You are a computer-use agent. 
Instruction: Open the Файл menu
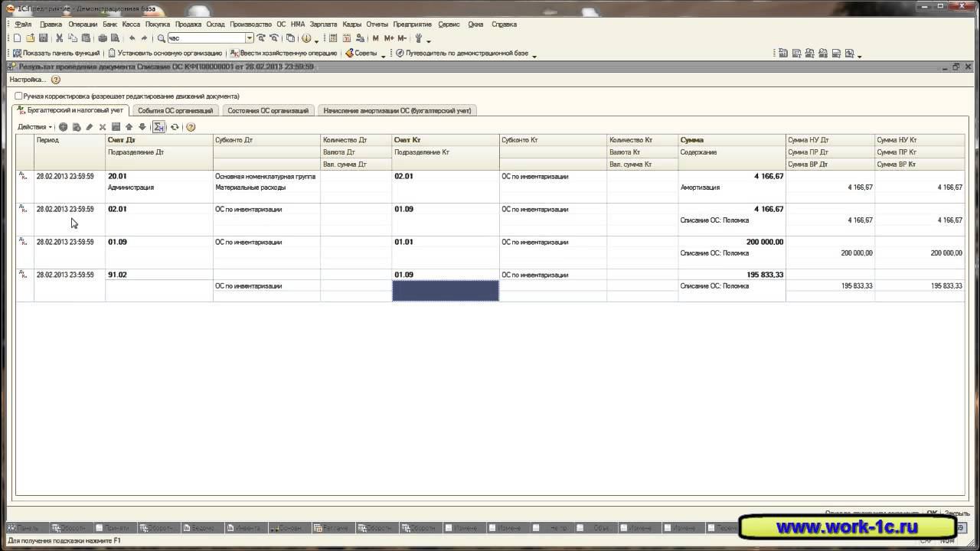pos(23,24)
